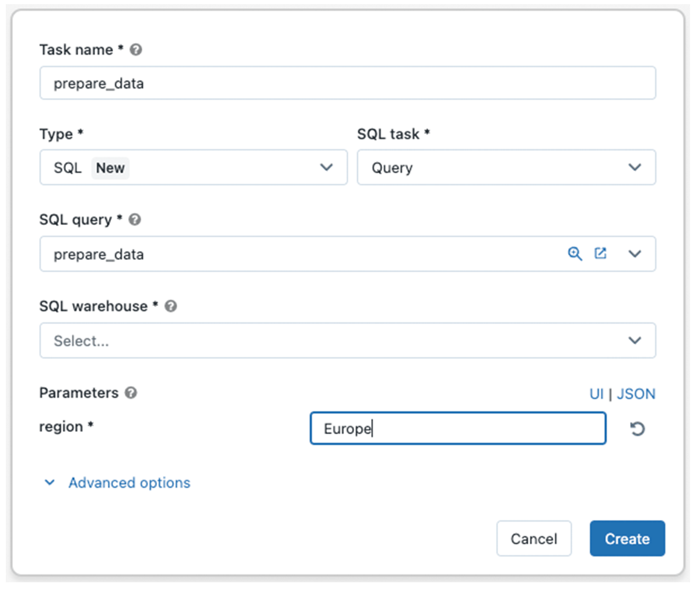Click the magnifier preview icon in SQL query
700x598 pixels.
(575, 254)
